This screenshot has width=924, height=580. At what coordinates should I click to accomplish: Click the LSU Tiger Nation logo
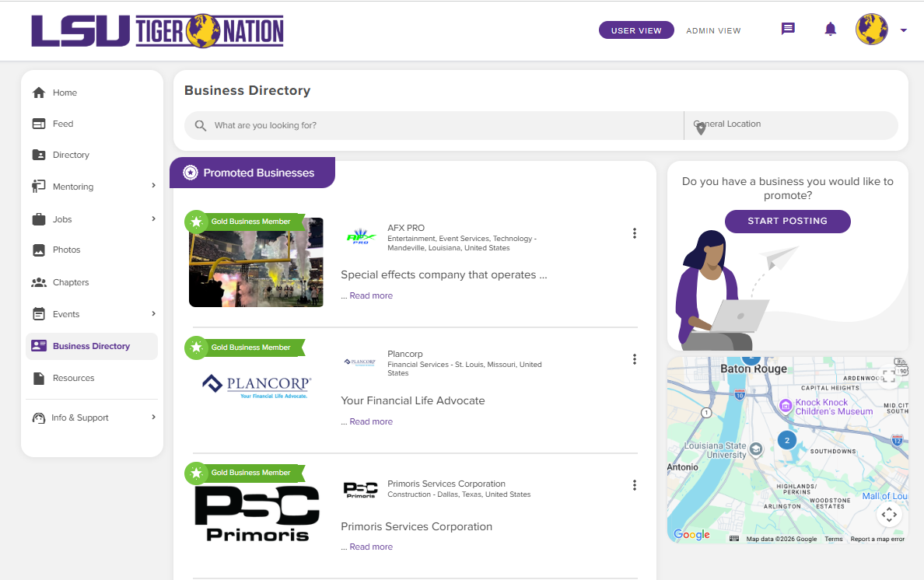pyautogui.click(x=157, y=30)
